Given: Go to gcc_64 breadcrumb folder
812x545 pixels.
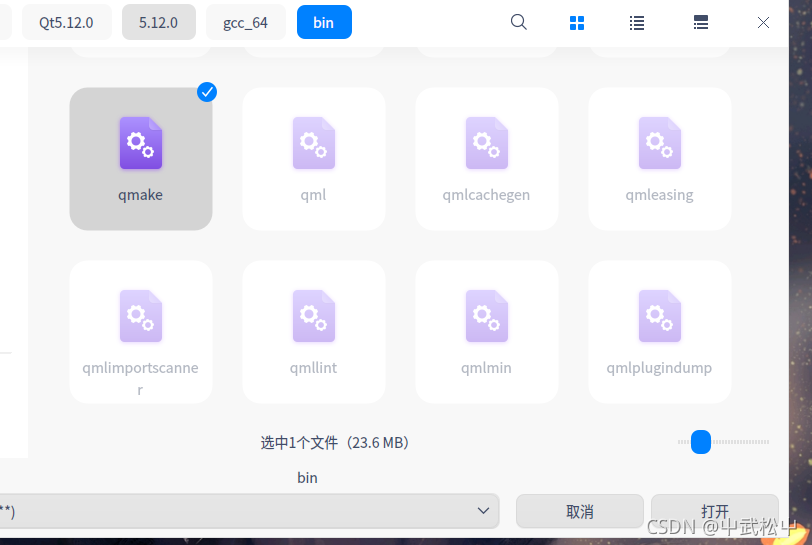Looking at the screenshot, I should (245, 22).
